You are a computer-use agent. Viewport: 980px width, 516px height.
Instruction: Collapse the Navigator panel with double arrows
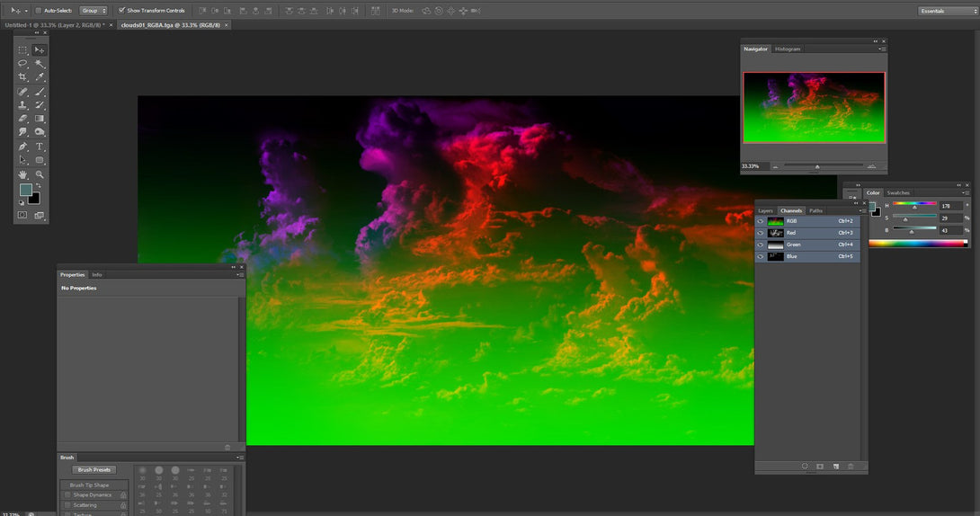pyautogui.click(x=875, y=41)
